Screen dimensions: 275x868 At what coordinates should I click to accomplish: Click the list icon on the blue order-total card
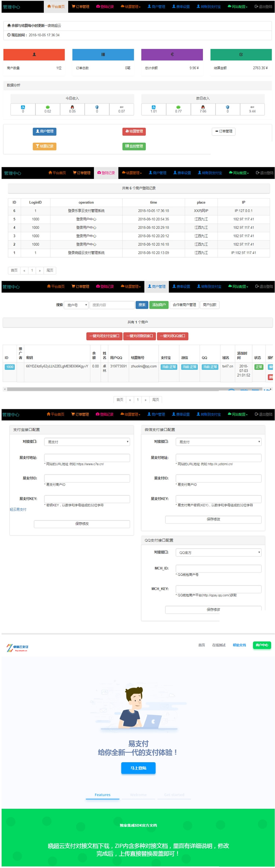coord(103,54)
